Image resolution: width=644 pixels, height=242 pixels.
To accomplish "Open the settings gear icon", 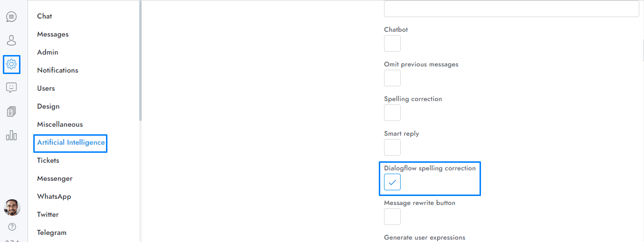I will point(11,64).
